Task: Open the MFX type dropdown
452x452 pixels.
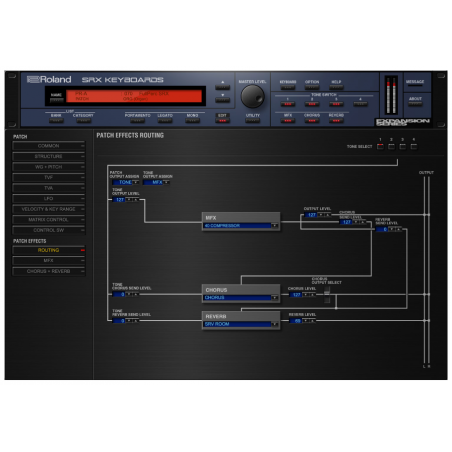Action: [275, 226]
